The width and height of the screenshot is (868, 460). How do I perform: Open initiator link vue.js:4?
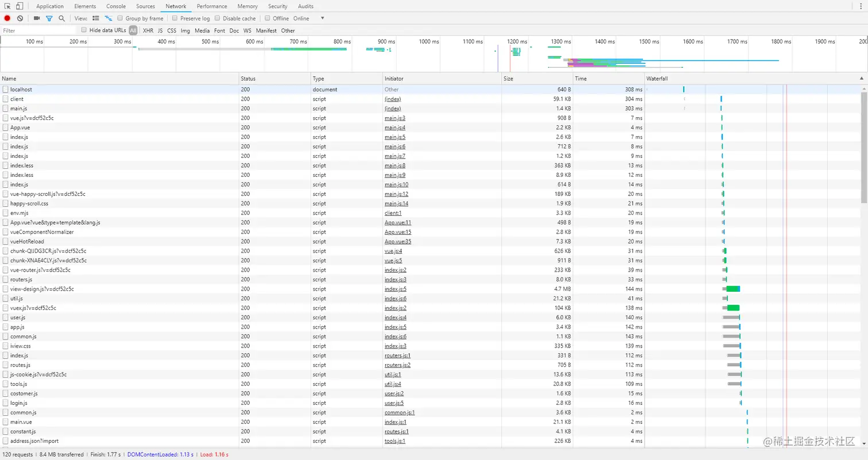[x=393, y=251]
